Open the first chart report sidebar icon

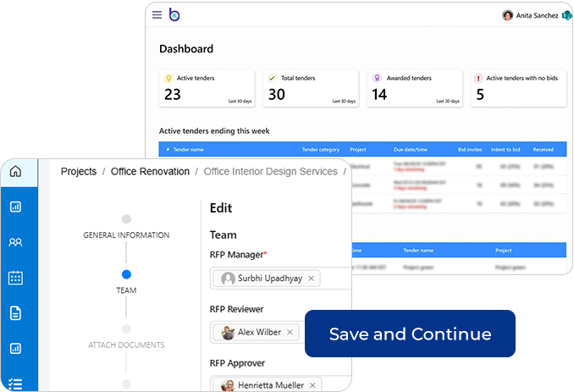[15, 207]
